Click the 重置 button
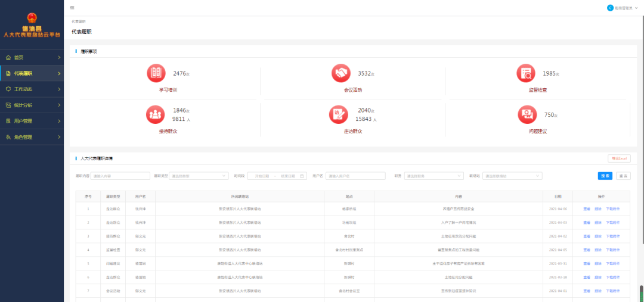644x302 pixels. 624,176
